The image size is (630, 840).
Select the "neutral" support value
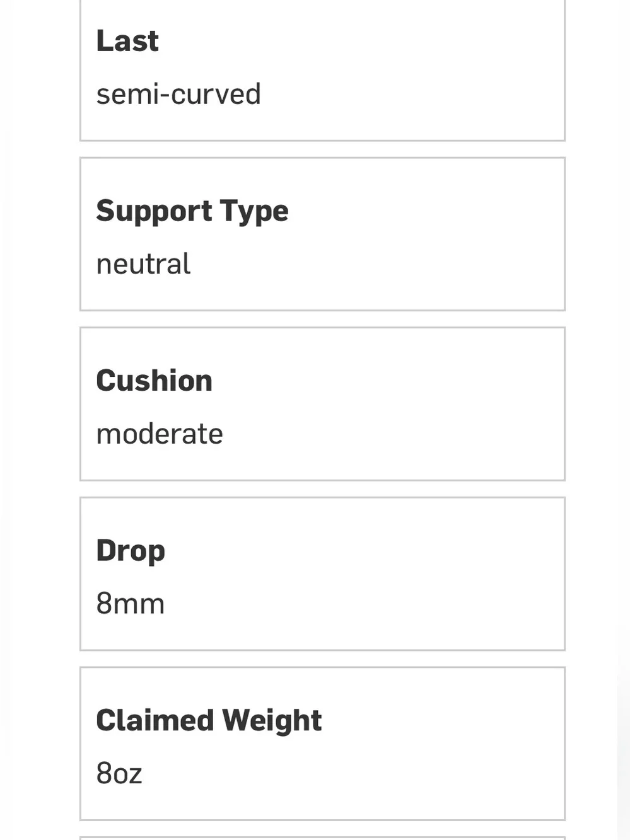(x=143, y=264)
